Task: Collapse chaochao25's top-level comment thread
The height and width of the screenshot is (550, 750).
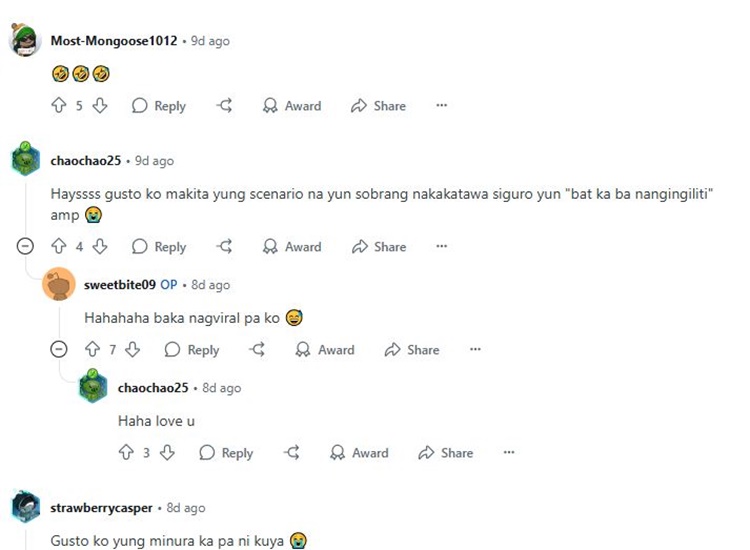Action: click(x=25, y=246)
